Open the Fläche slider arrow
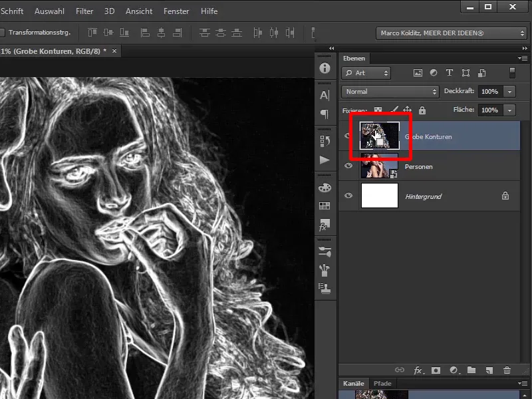Viewport: 532px width, 399px height. click(509, 110)
